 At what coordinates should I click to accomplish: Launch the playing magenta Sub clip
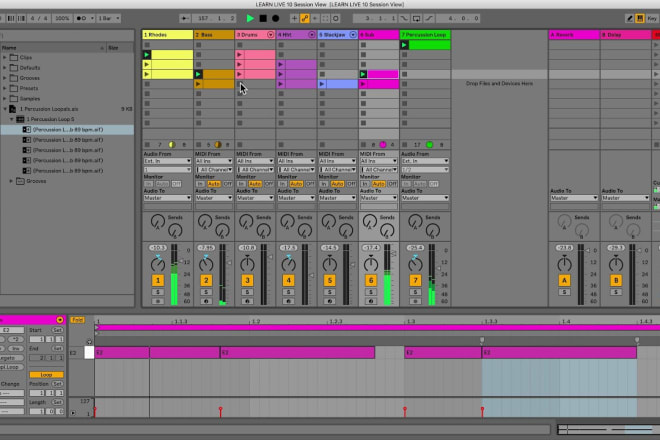(x=363, y=75)
